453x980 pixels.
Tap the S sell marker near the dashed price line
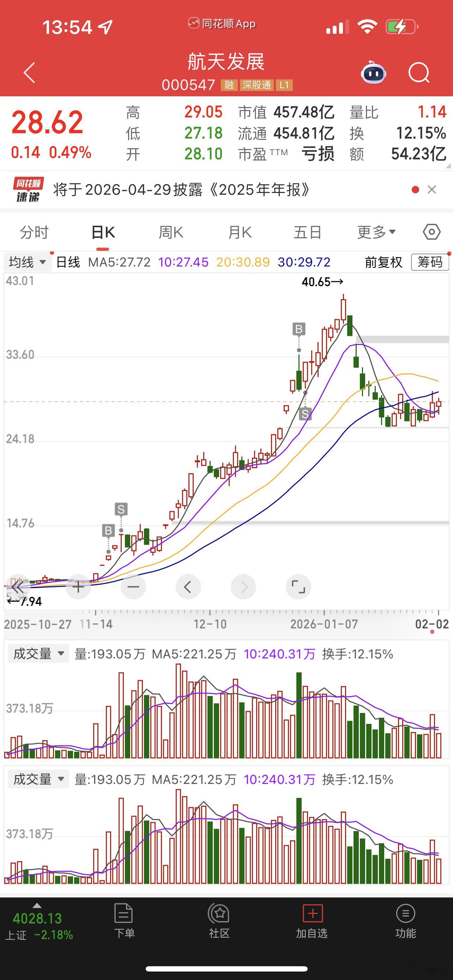click(x=305, y=413)
